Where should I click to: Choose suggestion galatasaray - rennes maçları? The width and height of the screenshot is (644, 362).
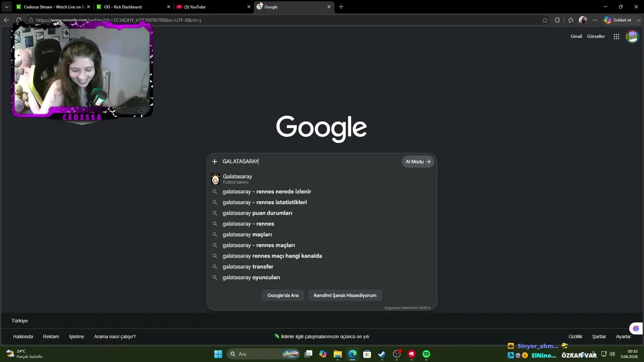pyautogui.click(x=322, y=245)
